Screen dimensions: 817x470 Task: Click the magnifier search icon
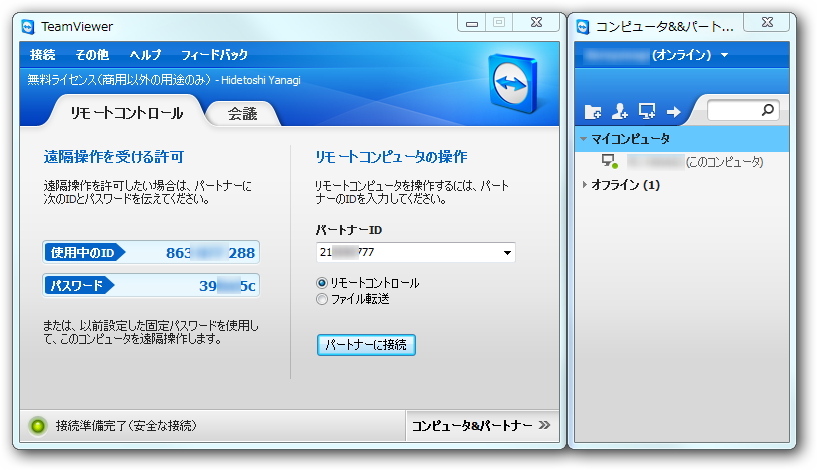(x=768, y=110)
